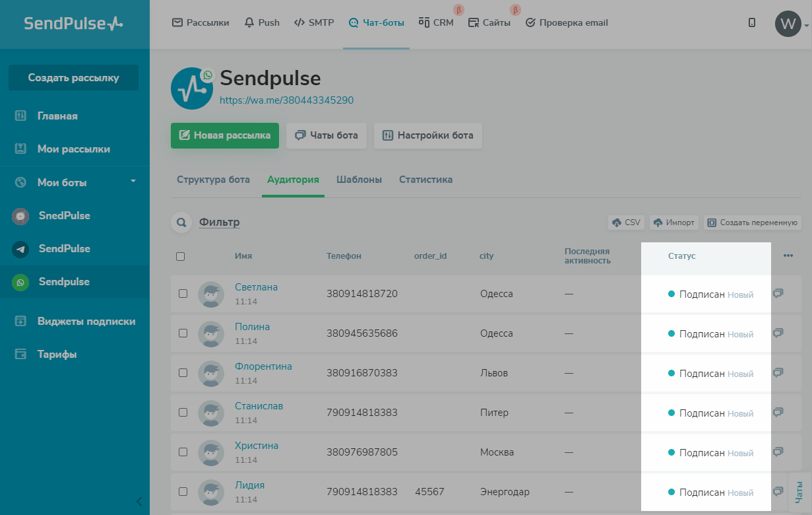Check the box for Флорентина
The width and height of the screenshot is (812, 515).
(183, 373)
